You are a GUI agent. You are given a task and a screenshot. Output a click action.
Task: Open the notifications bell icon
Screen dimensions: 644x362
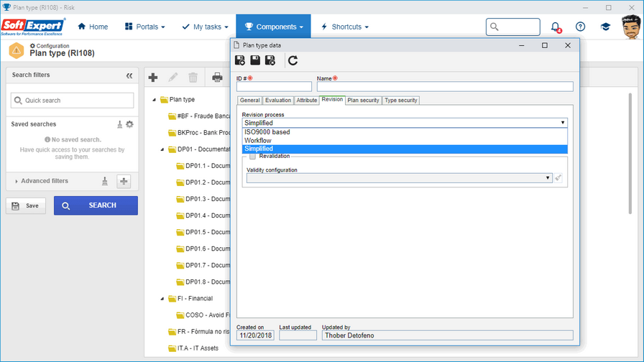pos(556,27)
